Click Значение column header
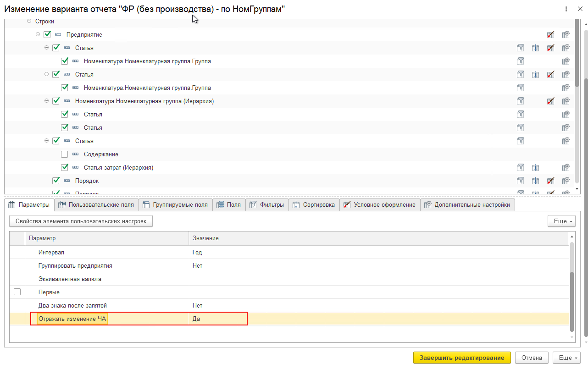Image resolution: width=588 pixels, height=369 pixels. tap(378, 238)
